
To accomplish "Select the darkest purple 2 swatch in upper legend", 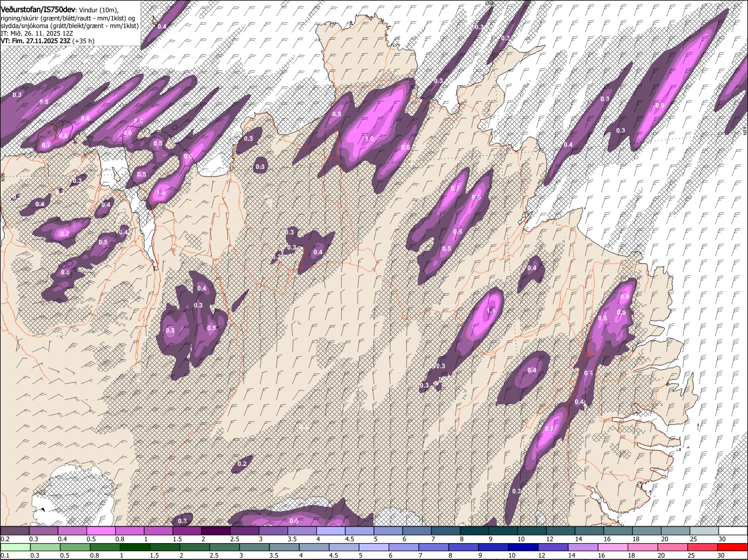I will [x=216, y=531].
